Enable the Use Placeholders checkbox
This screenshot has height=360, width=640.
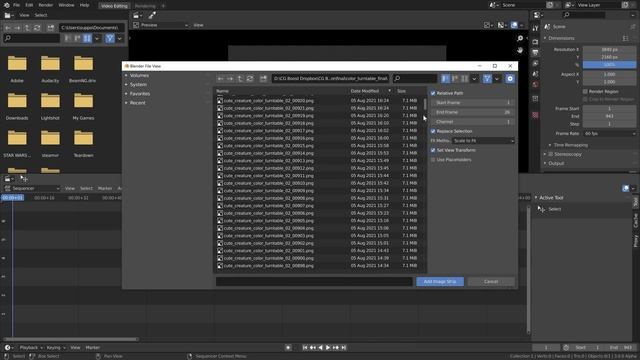tap(433, 160)
